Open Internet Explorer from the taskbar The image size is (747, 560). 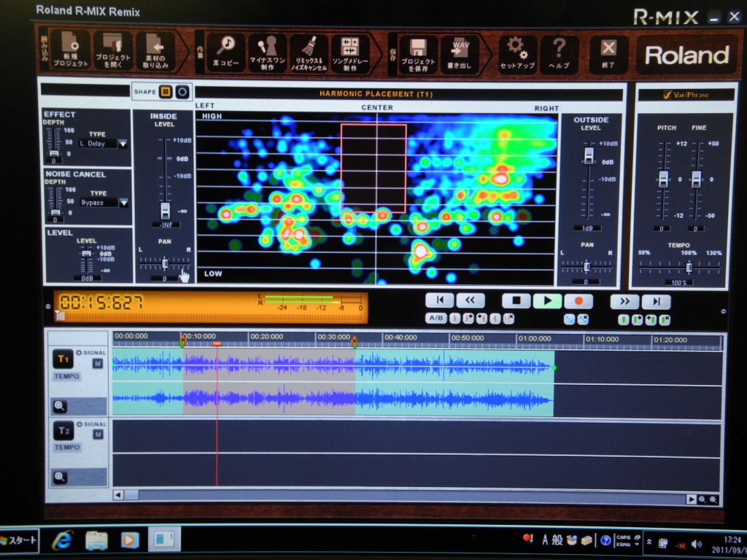(63, 540)
